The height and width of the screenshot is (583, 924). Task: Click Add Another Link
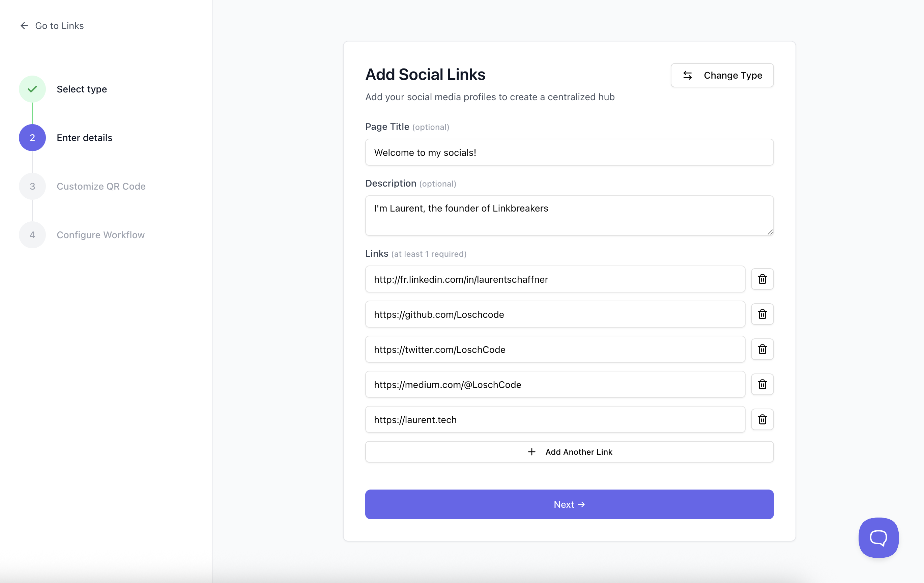click(x=569, y=452)
